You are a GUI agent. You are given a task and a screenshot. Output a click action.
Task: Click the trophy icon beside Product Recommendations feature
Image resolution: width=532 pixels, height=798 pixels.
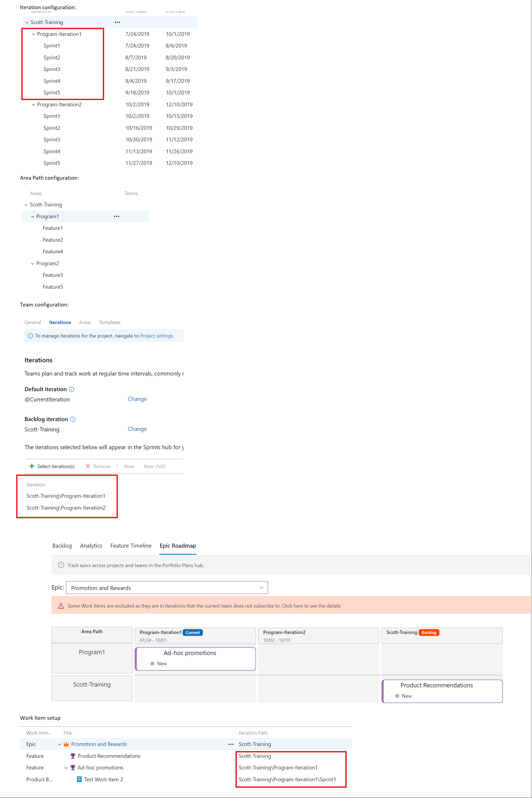(72, 756)
